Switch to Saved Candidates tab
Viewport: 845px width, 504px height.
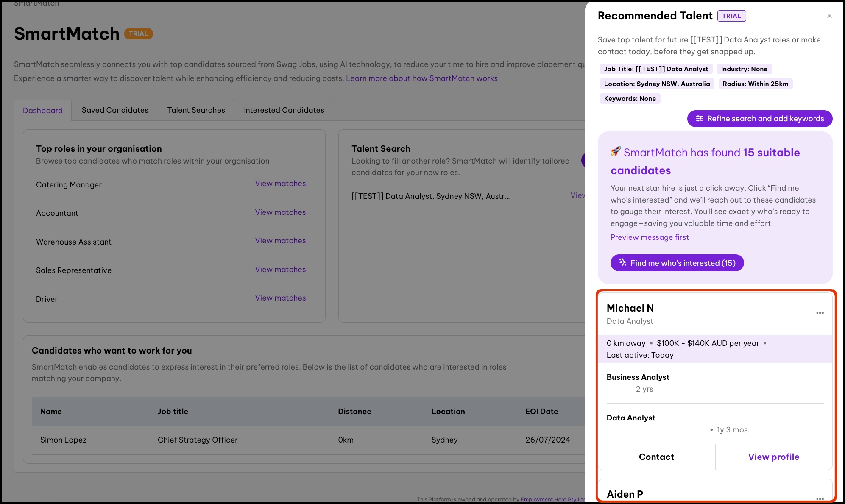[x=115, y=110]
